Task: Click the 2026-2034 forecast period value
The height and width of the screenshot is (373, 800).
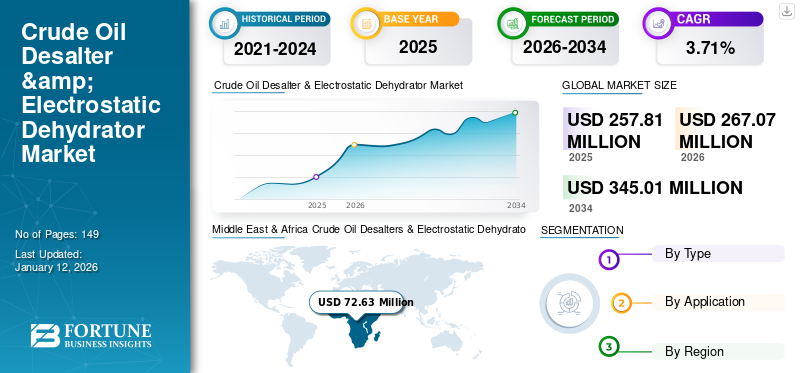Action: 564,47
